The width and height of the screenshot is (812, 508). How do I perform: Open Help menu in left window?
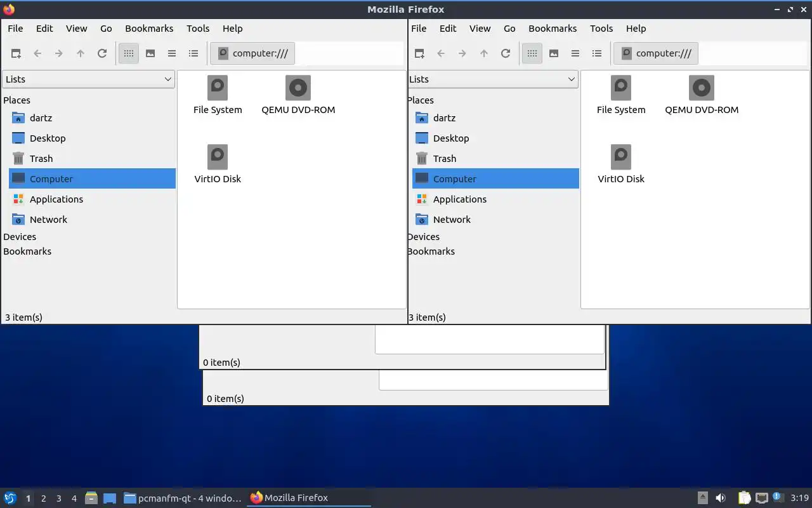232,29
